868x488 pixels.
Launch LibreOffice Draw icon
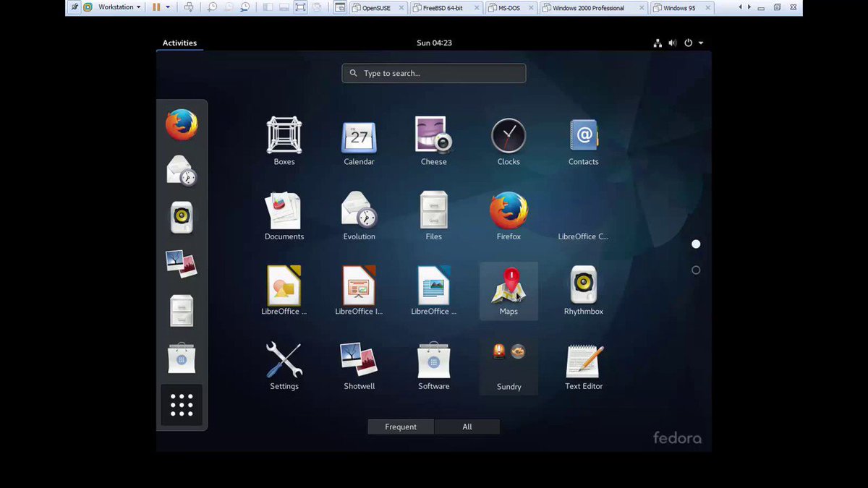coord(284,290)
